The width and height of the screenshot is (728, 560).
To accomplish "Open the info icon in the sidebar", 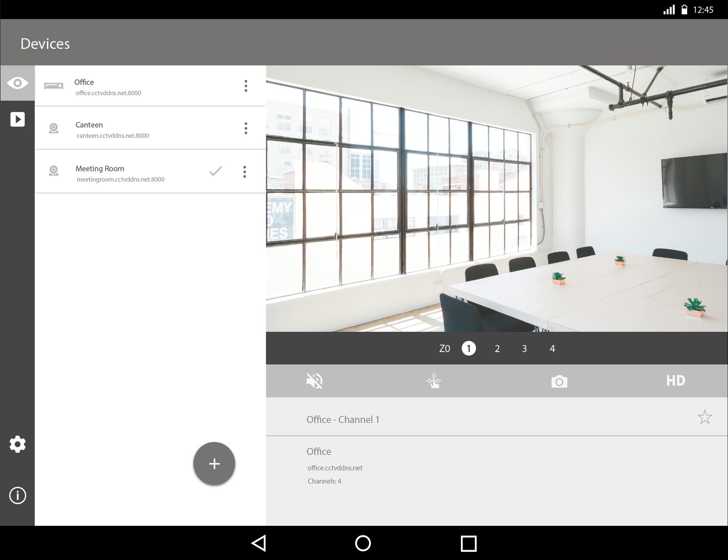I will click(17, 495).
